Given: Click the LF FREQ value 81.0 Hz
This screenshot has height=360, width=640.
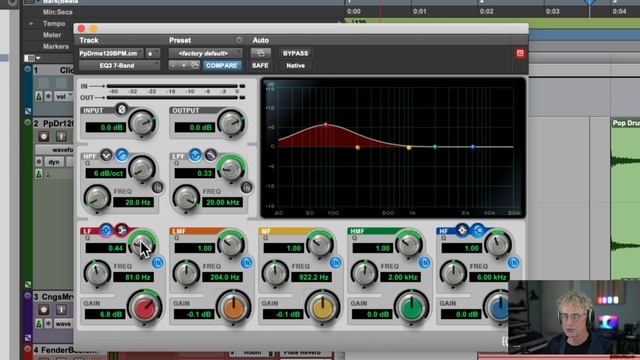Looking at the screenshot, I should tap(133, 277).
